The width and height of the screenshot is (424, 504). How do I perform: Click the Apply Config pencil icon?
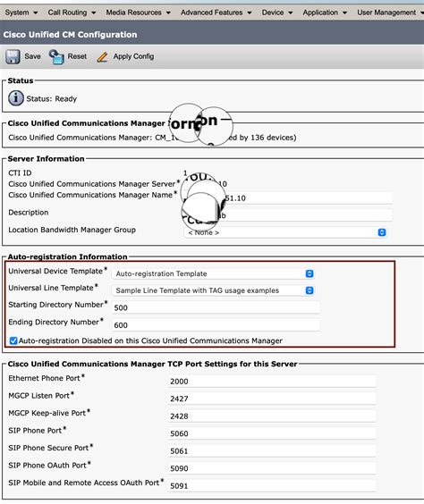click(102, 57)
